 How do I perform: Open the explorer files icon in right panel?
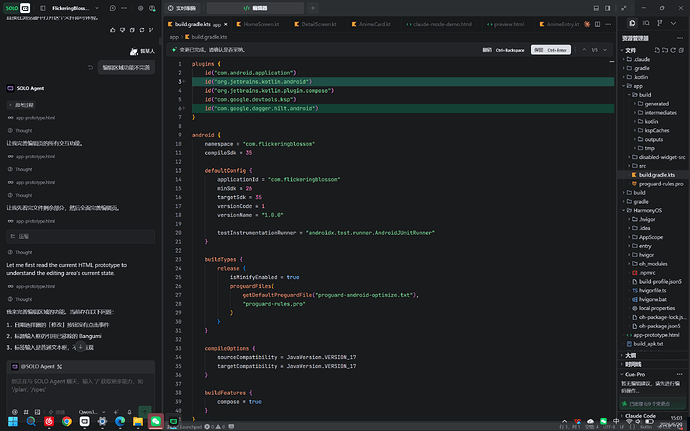[632, 23]
